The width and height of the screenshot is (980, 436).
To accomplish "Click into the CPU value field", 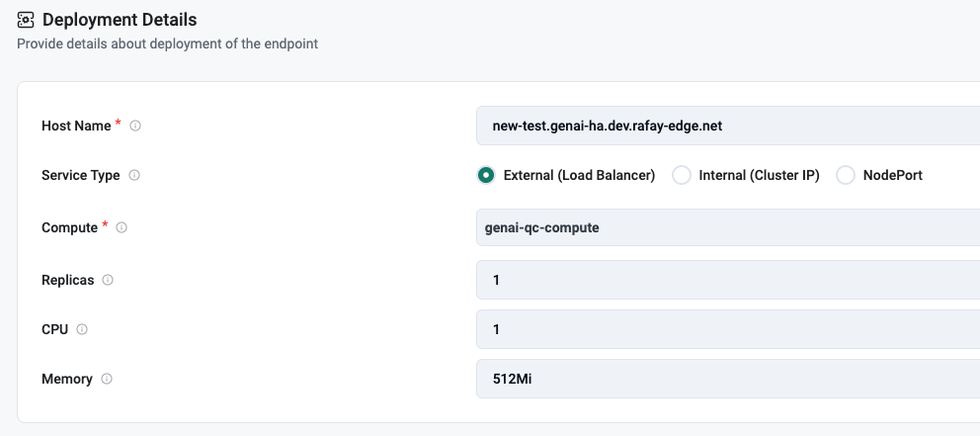I will click(x=727, y=329).
